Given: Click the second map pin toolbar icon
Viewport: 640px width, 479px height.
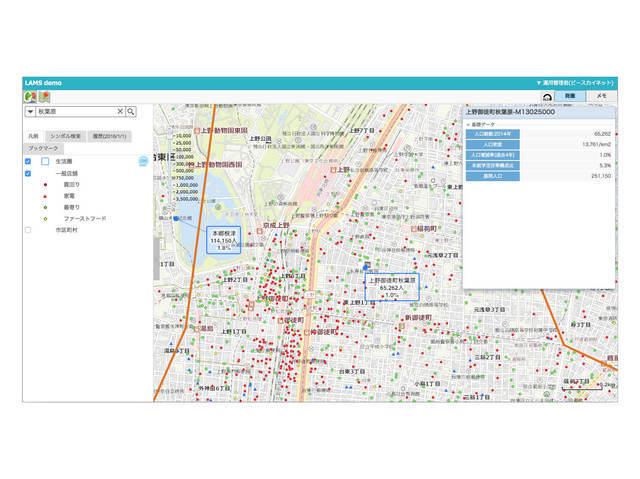Looking at the screenshot, I should (x=44, y=97).
